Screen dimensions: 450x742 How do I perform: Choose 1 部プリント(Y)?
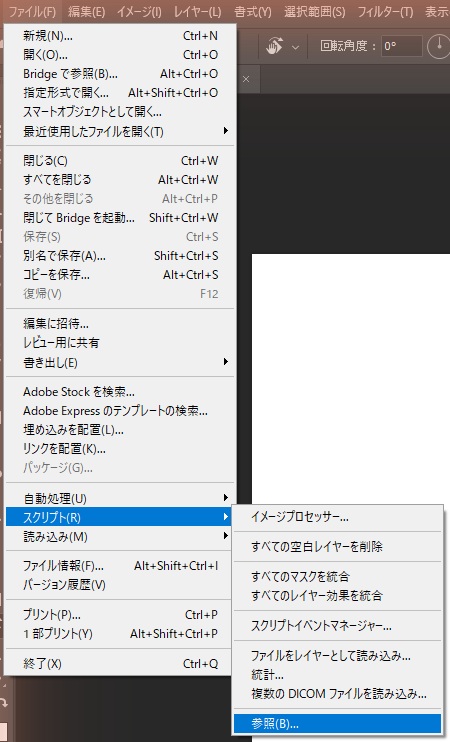(120, 633)
